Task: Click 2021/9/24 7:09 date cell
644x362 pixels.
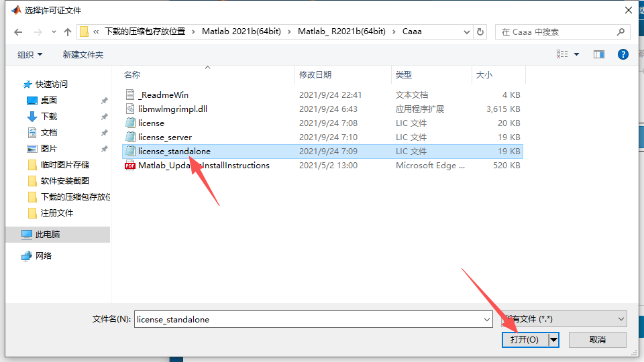Action: [x=328, y=151]
